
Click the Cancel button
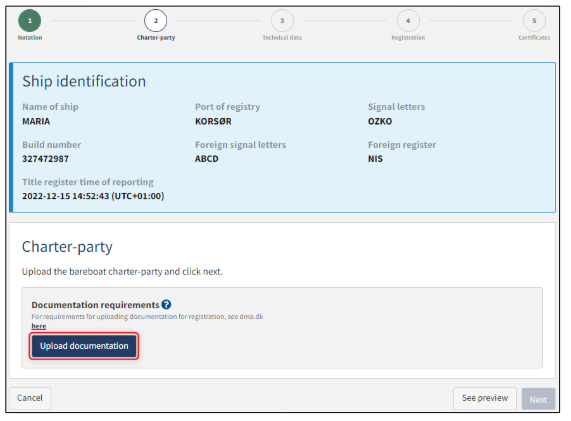click(x=30, y=398)
